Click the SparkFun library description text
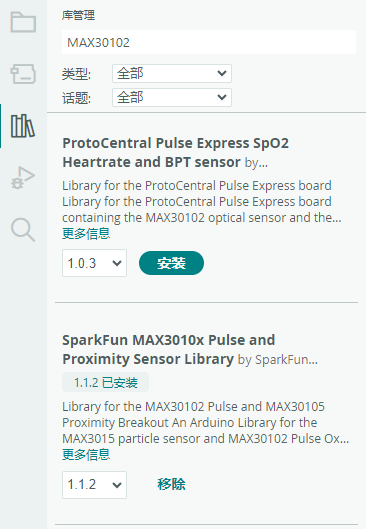Viewport: 374px width, 529px height. [205, 422]
